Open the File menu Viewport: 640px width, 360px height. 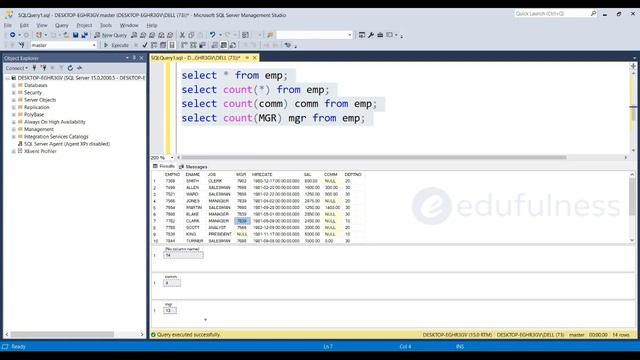click(8, 25)
